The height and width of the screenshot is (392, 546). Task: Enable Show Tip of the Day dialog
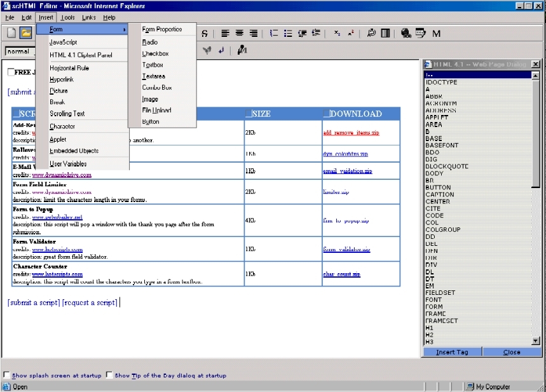[x=109, y=375]
